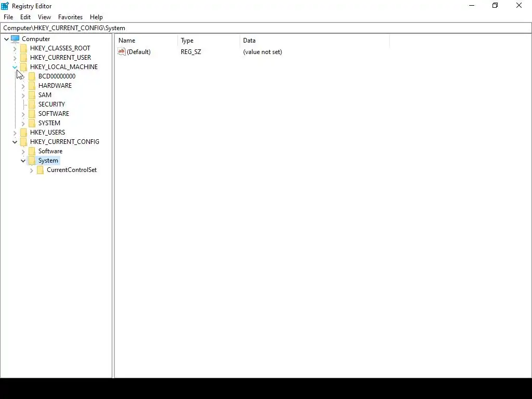532x399 pixels.
Task: Click the Computer monitor icon in tree
Action: 15,39
